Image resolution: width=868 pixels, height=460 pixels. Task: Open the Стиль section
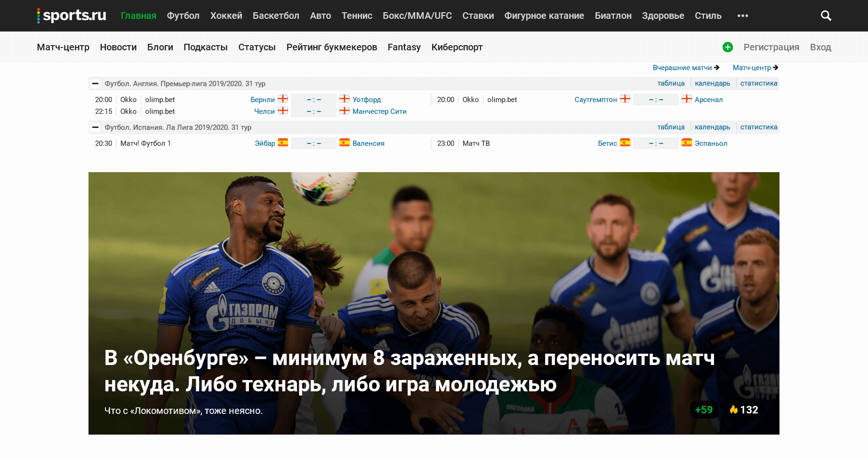point(708,16)
